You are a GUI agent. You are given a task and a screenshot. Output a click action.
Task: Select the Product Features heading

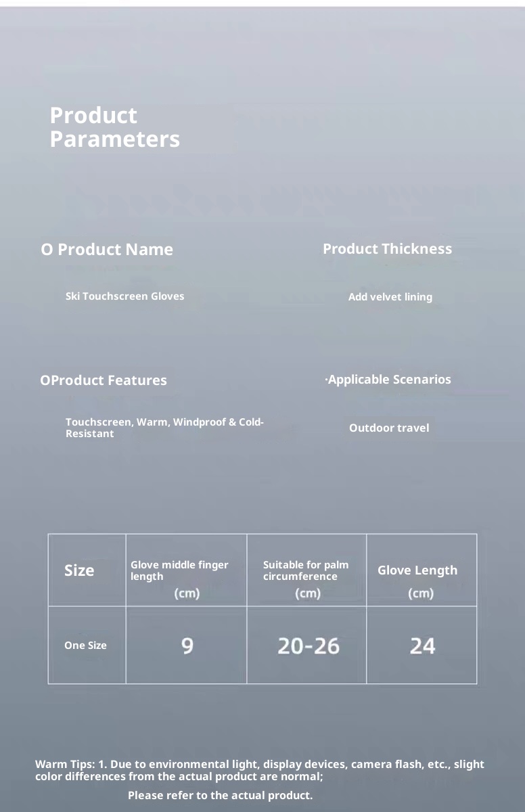[x=104, y=380]
